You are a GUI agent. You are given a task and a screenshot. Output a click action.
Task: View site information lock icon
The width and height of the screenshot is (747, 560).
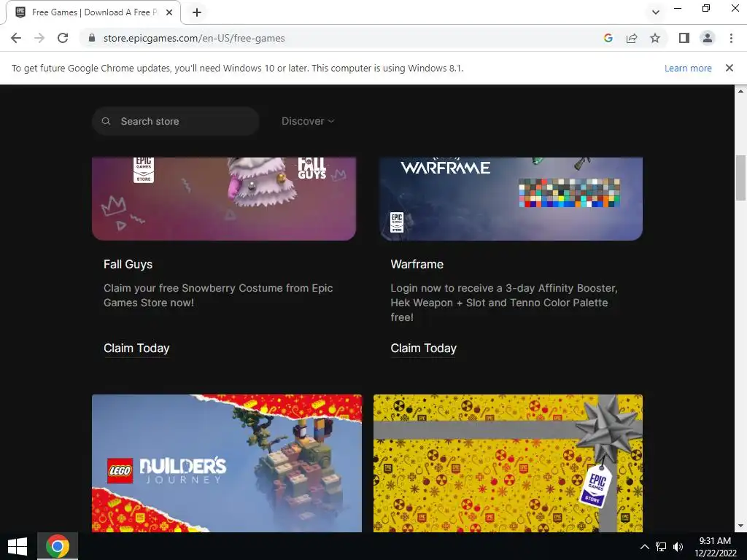(92, 38)
